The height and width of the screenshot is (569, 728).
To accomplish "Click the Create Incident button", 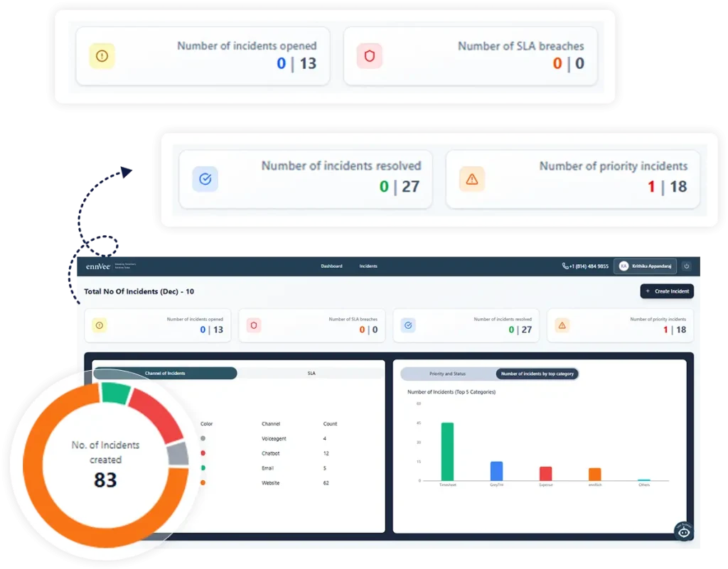I will [667, 291].
